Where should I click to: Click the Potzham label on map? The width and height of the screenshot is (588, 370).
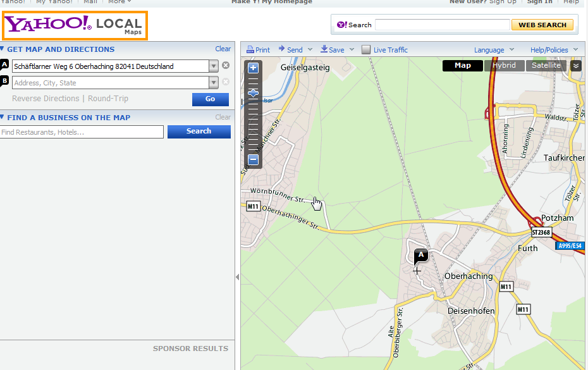557,218
